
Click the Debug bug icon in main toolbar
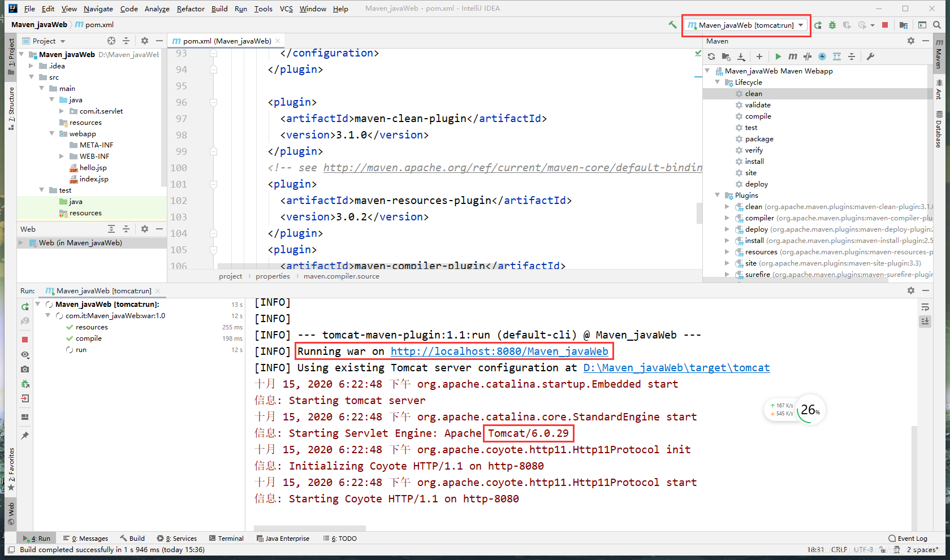tap(832, 25)
